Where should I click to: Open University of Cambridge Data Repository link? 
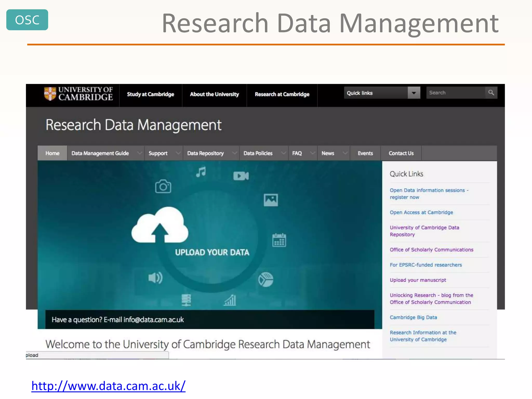pyautogui.click(x=424, y=231)
